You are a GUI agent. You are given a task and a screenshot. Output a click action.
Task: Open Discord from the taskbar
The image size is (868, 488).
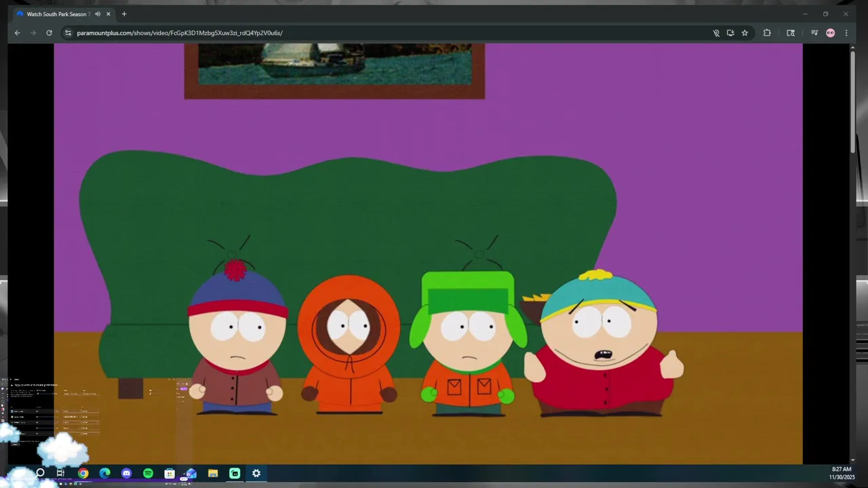coord(126,473)
